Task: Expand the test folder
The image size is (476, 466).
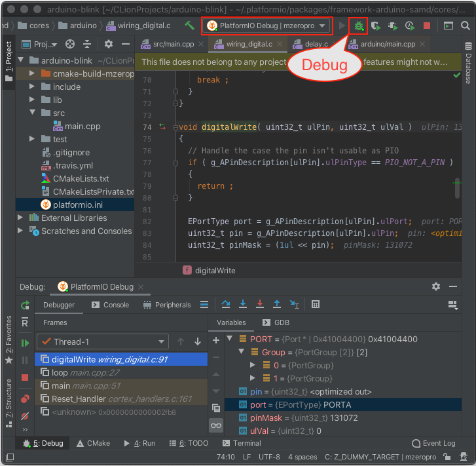Action: 31,138
